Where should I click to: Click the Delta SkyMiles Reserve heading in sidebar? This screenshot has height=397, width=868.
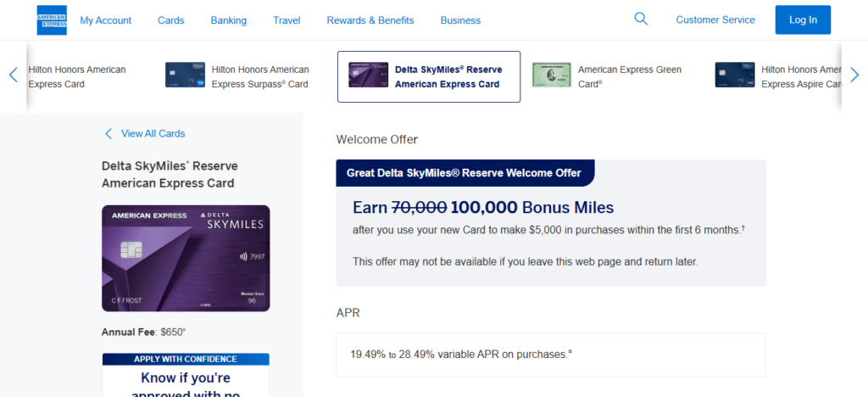tap(170, 175)
